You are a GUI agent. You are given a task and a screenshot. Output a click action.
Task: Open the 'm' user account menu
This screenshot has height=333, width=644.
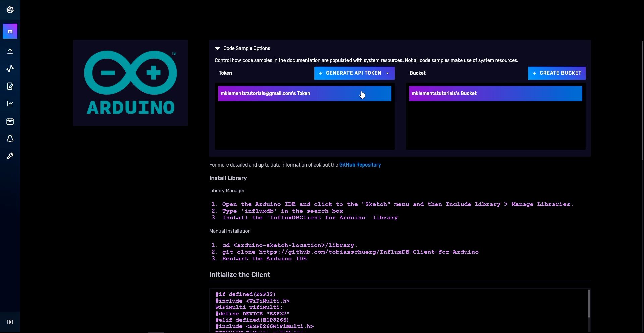click(10, 31)
